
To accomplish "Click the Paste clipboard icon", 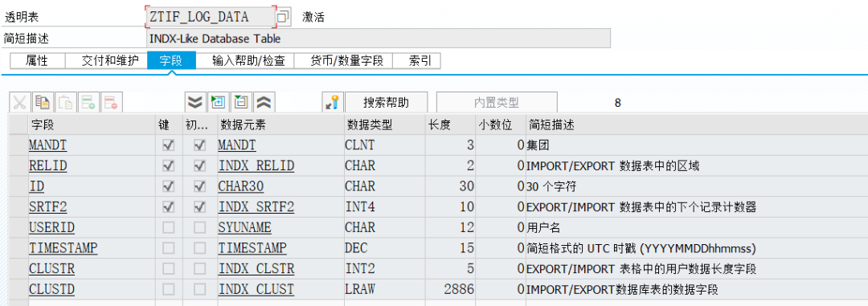I will (65, 102).
